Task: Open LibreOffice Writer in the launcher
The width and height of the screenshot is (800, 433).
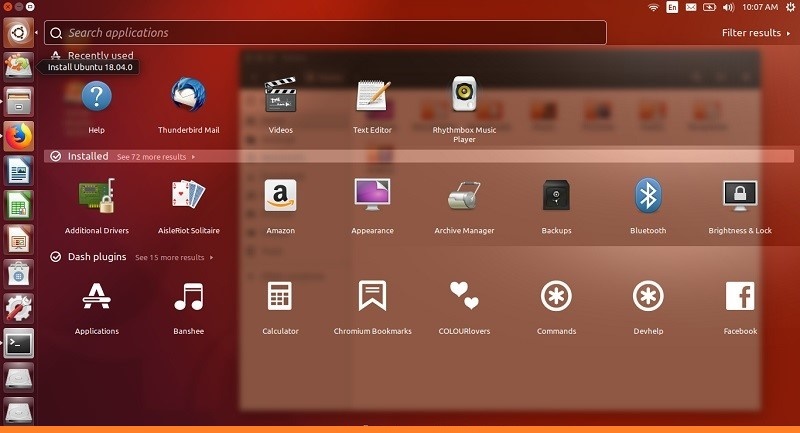Action: pos(18,170)
